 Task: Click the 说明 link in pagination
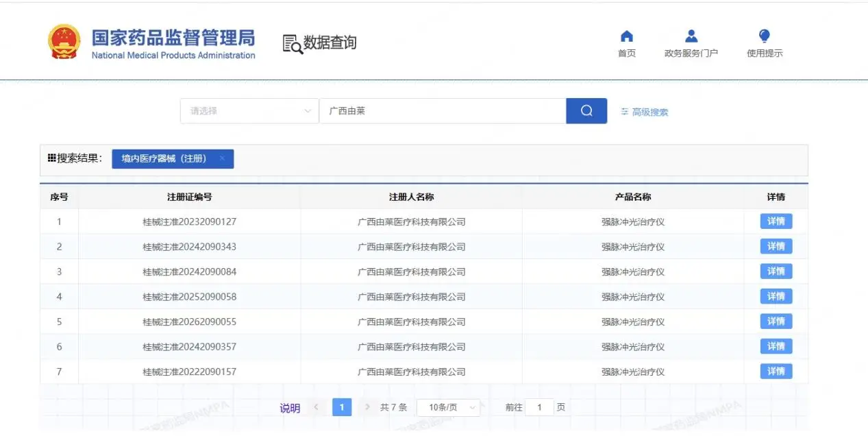[x=290, y=409]
